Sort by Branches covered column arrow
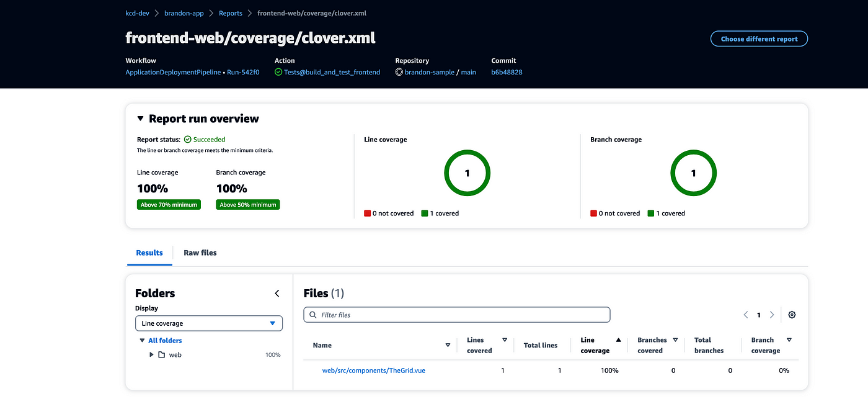 pyautogui.click(x=675, y=340)
